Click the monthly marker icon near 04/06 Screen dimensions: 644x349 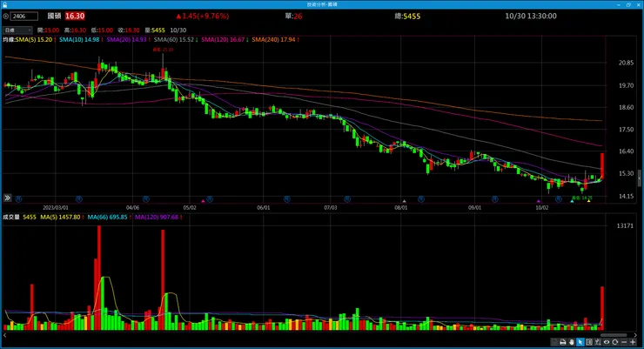point(146,199)
